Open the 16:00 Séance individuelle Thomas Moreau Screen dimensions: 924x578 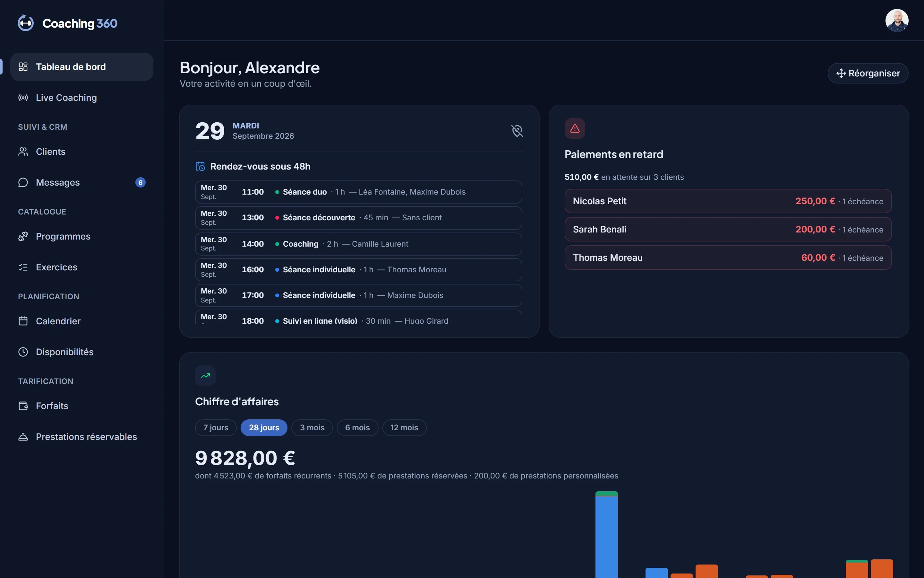pyautogui.click(x=358, y=269)
